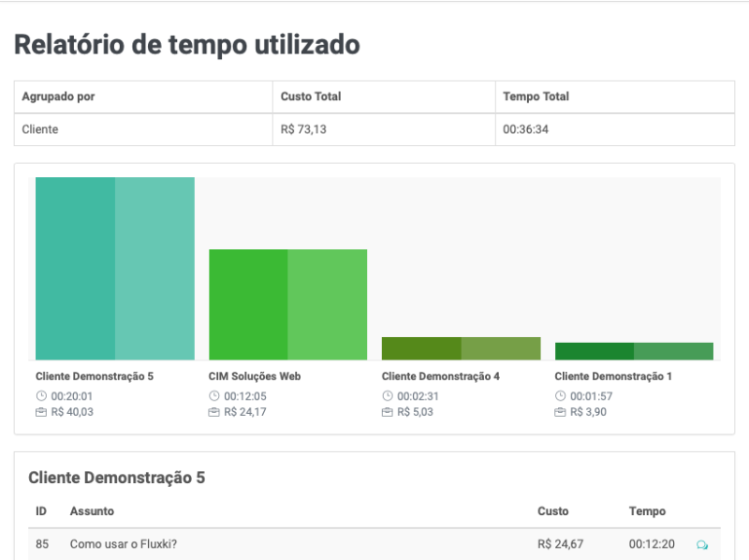This screenshot has width=749, height=560.
Task: Click the cost icon beside R$ 40,03
Action: point(41,411)
